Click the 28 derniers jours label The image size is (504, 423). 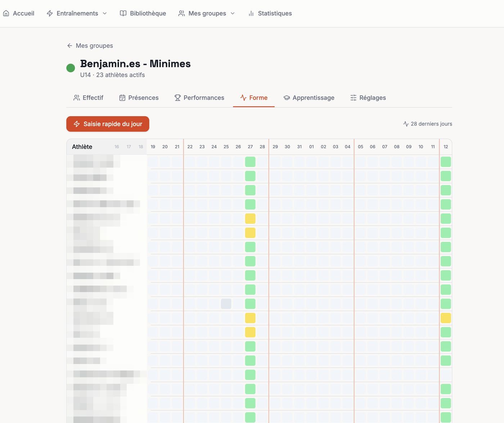click(x=431, y=124)
